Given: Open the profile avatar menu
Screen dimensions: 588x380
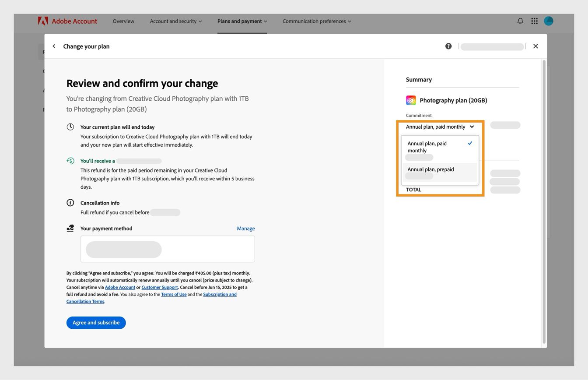Looking at the screenshot, I should click(549, 21).
